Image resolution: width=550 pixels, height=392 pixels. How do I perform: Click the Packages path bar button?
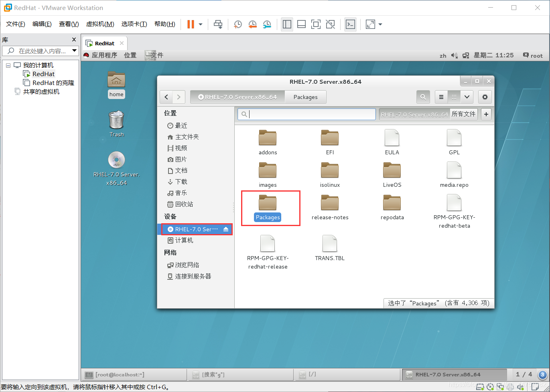(x=305, y=97)
